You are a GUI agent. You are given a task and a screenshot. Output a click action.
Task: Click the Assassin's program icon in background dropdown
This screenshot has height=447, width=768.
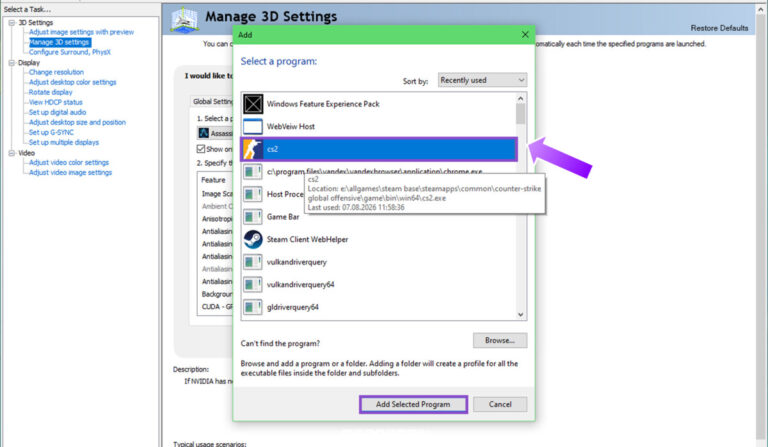tap(204, 133)
